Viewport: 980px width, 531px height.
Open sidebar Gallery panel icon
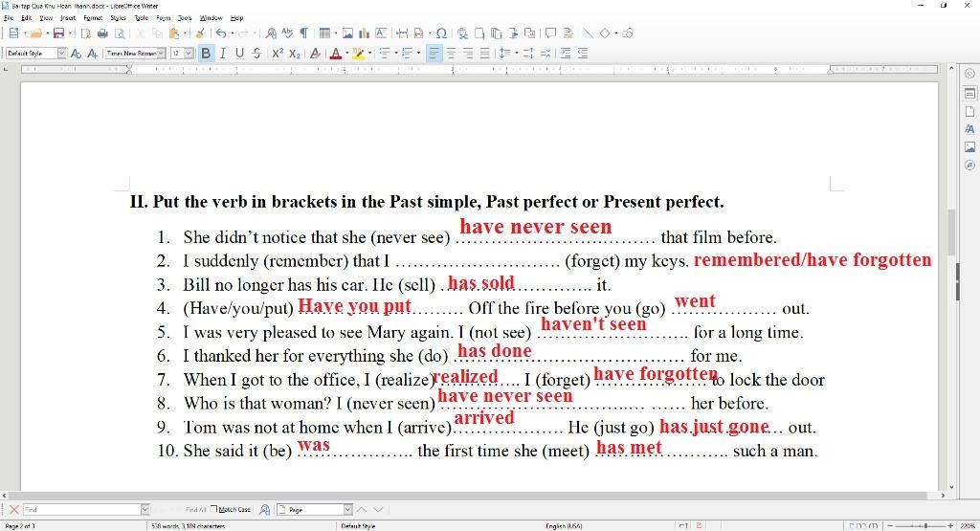pyautogui.click(x=969, y=146)
